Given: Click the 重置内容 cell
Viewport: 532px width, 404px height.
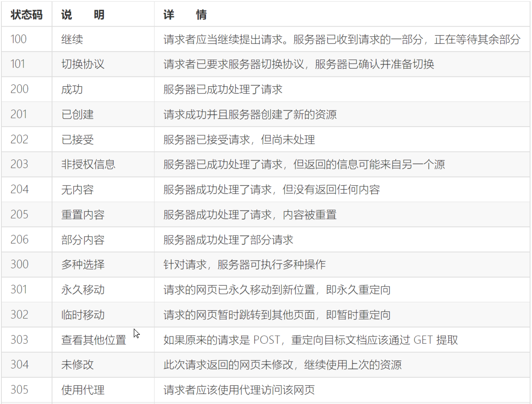Looking at the screenshot, I should [83, 215].
